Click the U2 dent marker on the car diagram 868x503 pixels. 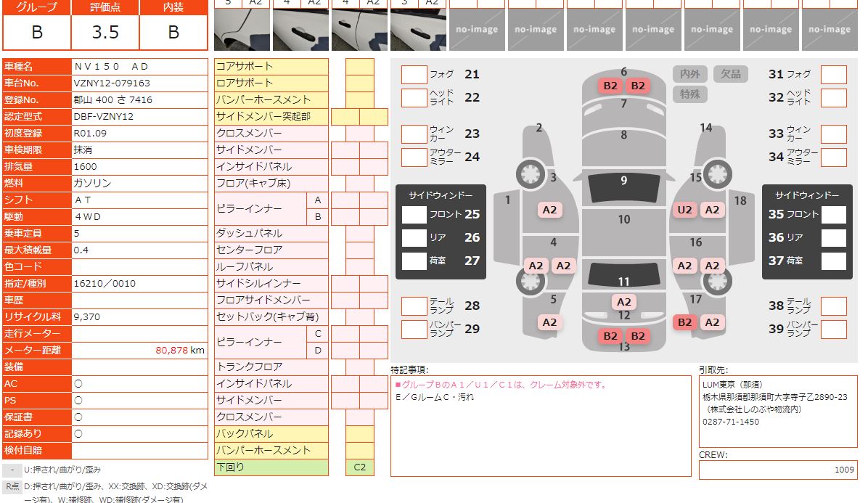684,210
